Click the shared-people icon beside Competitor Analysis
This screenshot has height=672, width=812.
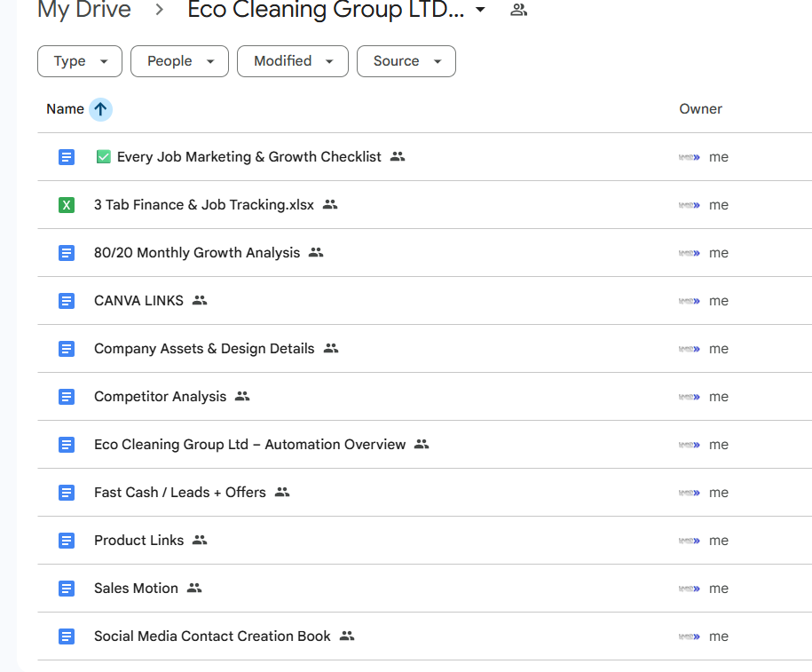pos(242,397)
